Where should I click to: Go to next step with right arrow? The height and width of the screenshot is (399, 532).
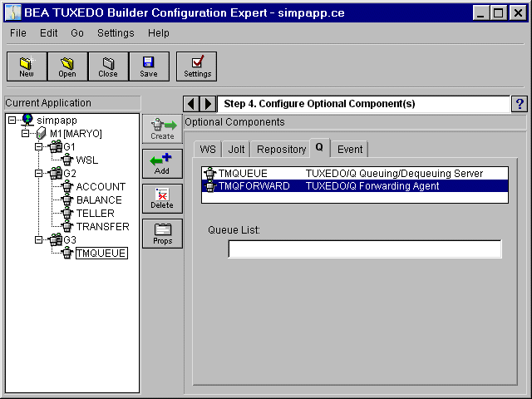click(x=208, y=104)
